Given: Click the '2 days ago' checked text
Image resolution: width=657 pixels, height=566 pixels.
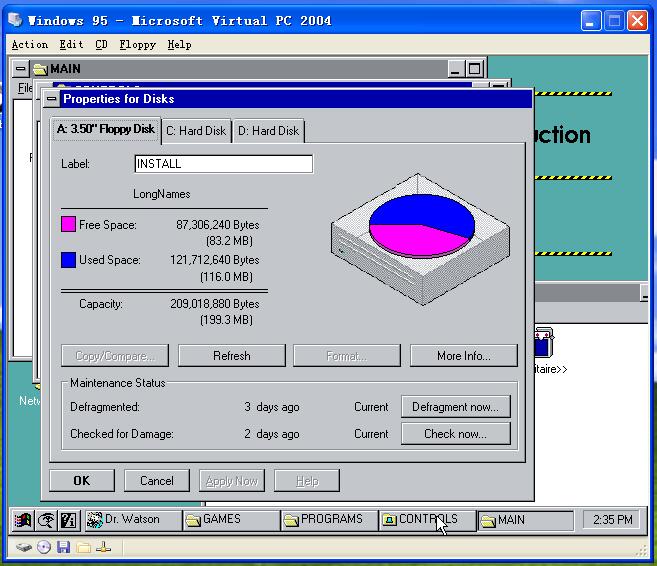Looking at the screenshot, I should [272, 434].
